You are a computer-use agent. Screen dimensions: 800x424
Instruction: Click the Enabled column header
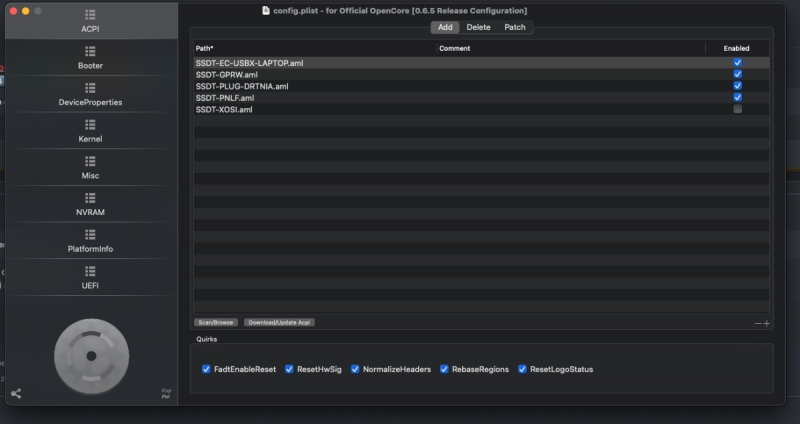coord(737,48)
